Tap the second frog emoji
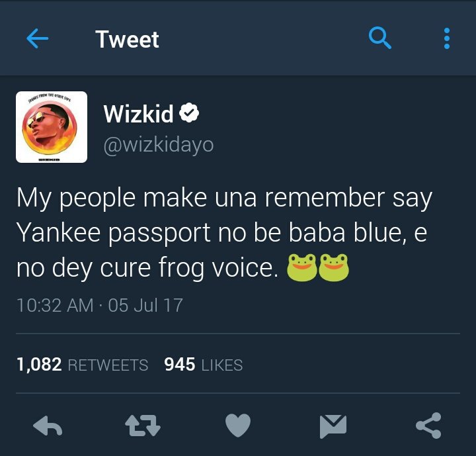476x456 pixels. coord(334,267)
